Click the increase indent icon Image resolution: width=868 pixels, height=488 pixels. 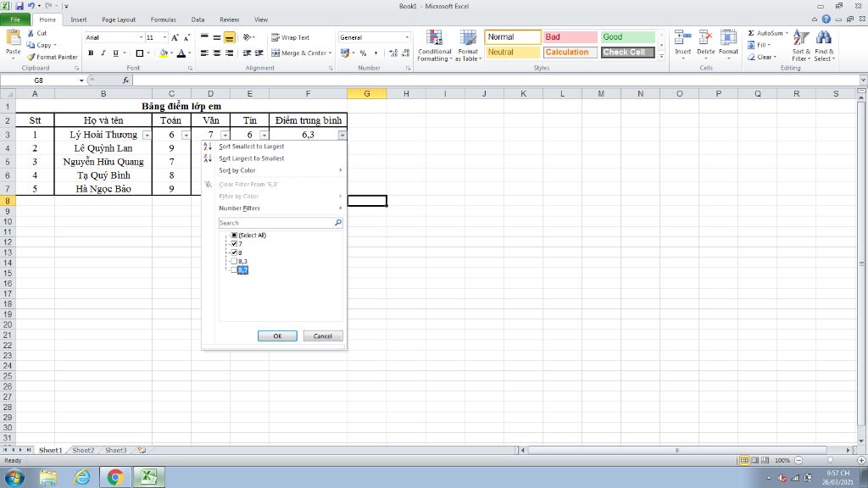pyautogui.click(x=259, y=53)
